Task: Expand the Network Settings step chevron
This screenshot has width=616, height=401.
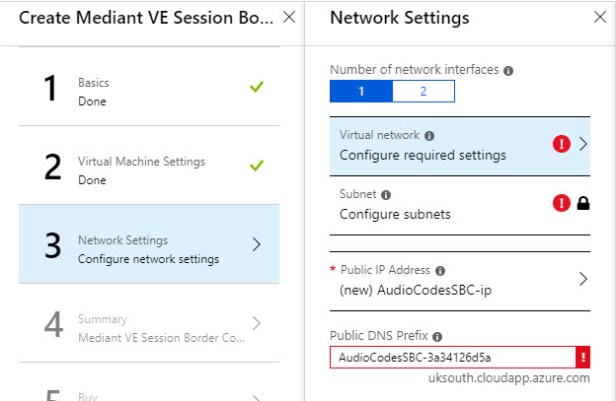Action: click(257, 244)
